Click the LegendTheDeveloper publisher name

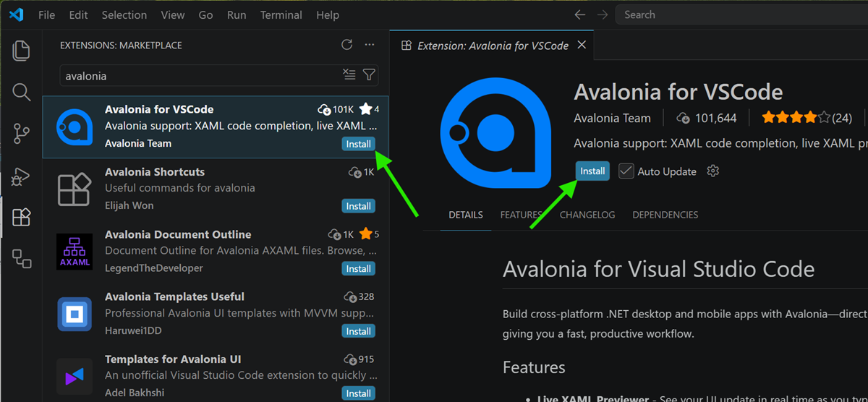pos(154,268)
